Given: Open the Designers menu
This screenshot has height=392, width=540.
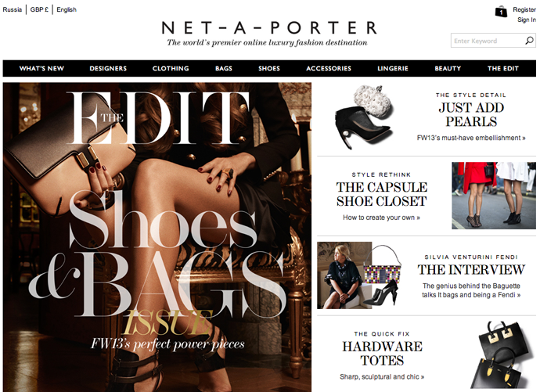Looking at the screenshot, I should [x=108, y=69].
